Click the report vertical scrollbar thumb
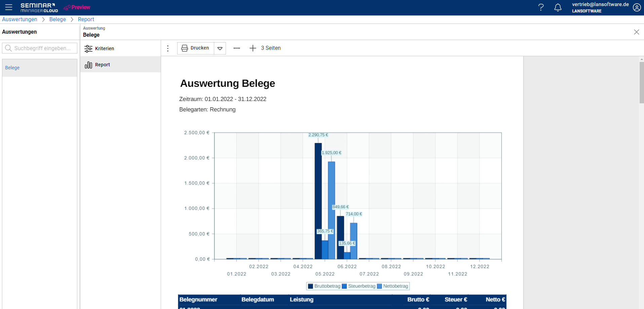The image size is (644, 309). pos(642,82)
